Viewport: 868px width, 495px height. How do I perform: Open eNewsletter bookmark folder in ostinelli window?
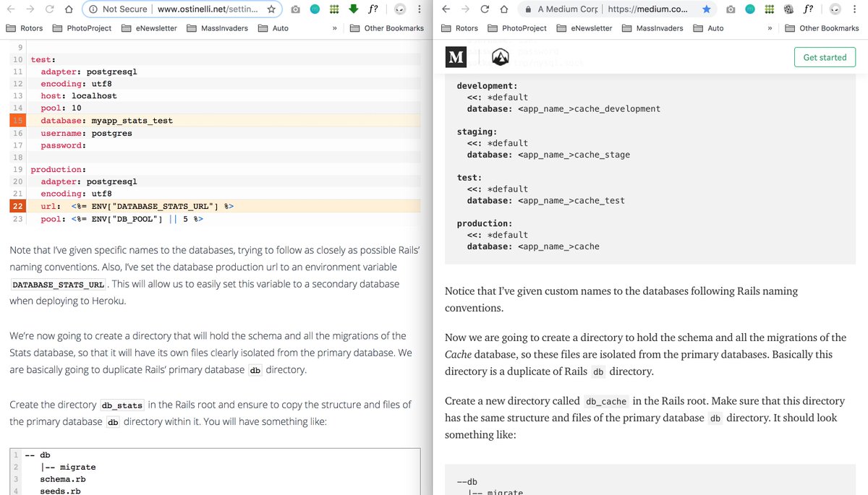pyautogui.click(x=149, y=28)
